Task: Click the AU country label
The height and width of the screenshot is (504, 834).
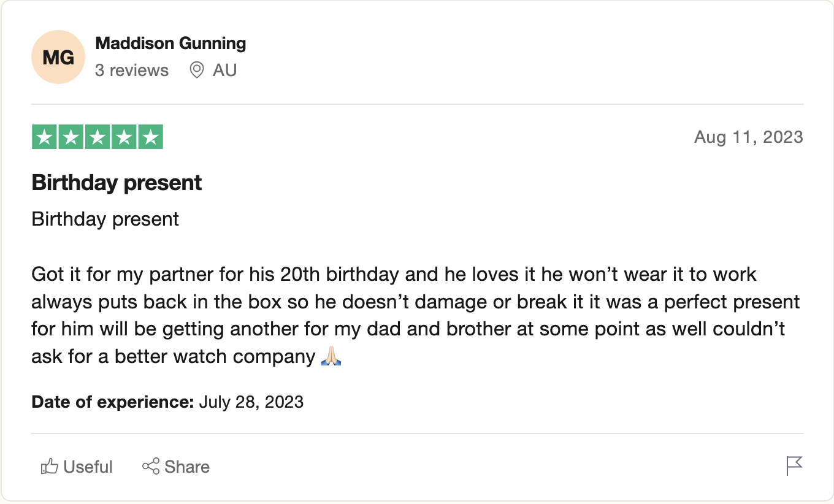Action: pos(225,71)
